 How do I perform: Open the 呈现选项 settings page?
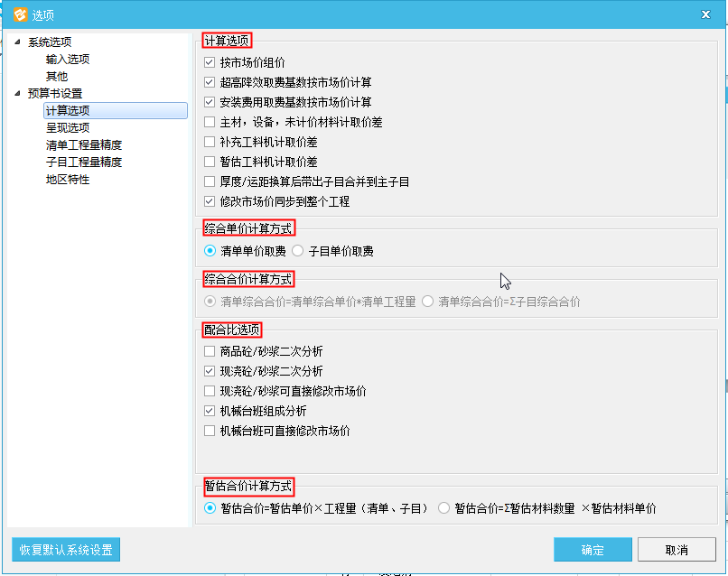(68, 128)
